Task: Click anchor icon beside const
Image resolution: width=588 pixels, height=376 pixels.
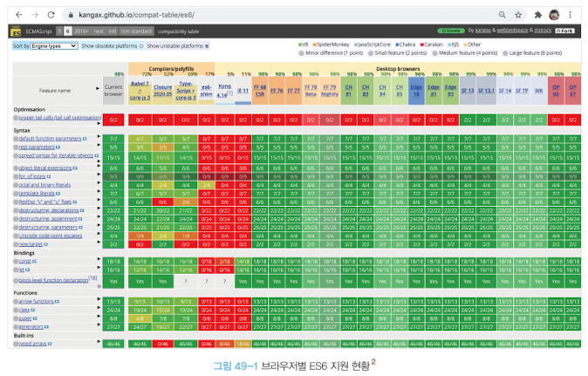Action: [x=34, y=262]
